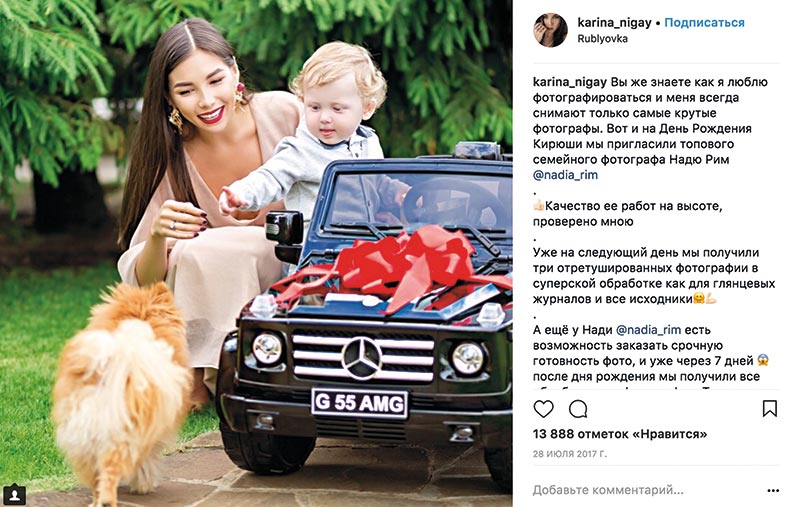Viewport: 800px width, 507px height.
Task: Click the shocked face emoji in caption
Action: [x=763, y=360]
